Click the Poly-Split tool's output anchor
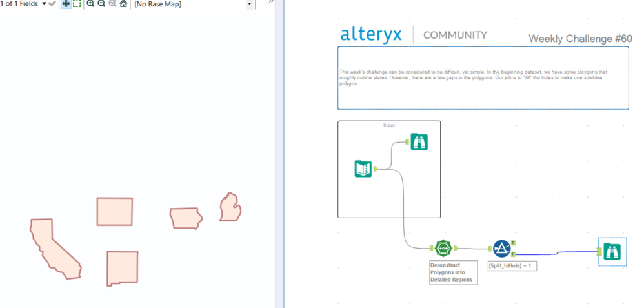Image resolution: width=644 pixels, height=308 pixels. (455, 249)
